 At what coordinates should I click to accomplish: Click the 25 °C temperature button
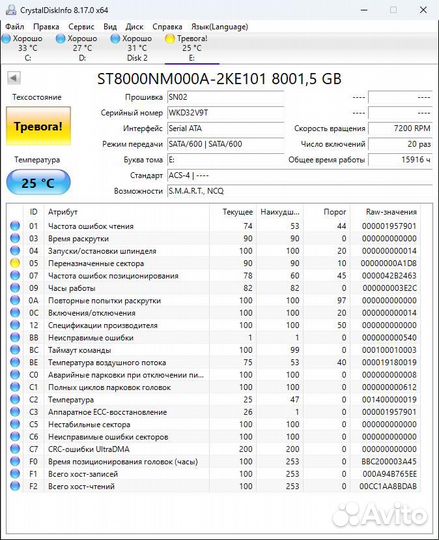click(x=38, y=183)
